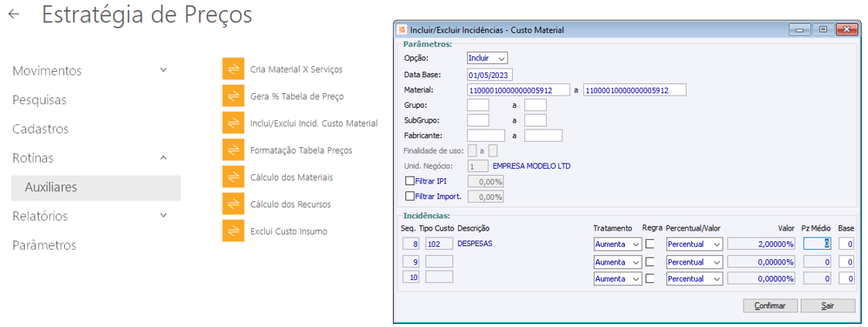The image size is (868, 327).
Task: Open the Pesquisas menu item
Action: [39, 99]
